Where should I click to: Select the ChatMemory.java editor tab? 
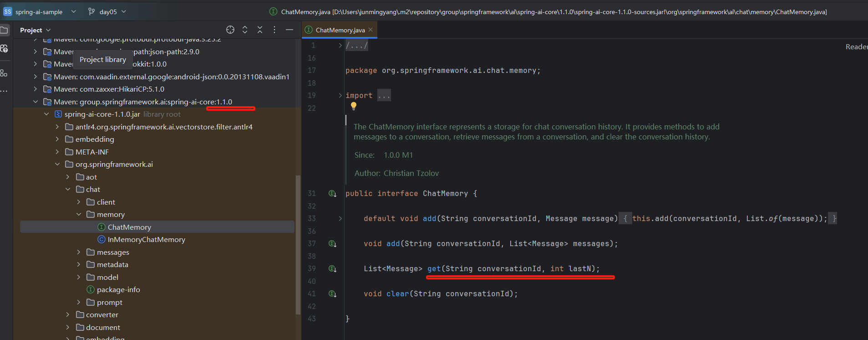(340, 30)
